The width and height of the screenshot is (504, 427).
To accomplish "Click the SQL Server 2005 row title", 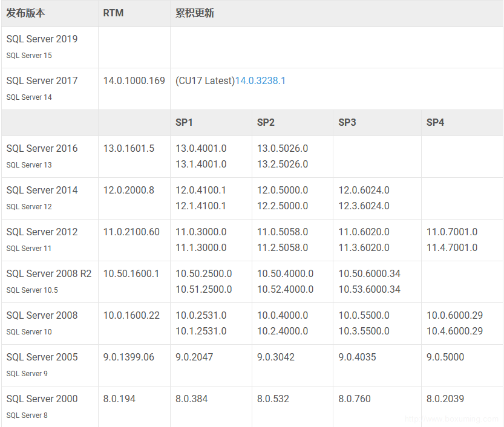I will 42,357.
